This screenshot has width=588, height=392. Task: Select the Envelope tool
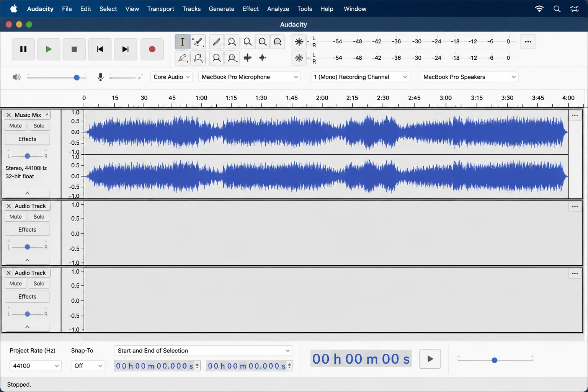click(198, 42)
